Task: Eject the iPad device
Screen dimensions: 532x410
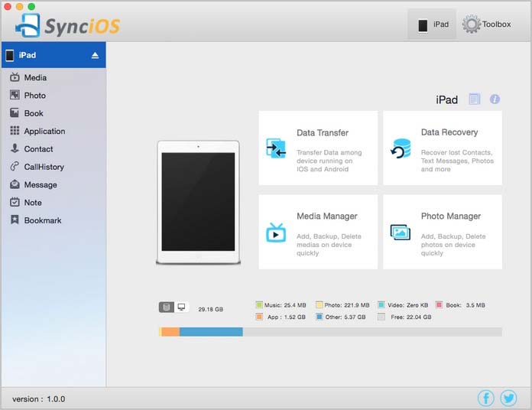Action: click(95, 55)
